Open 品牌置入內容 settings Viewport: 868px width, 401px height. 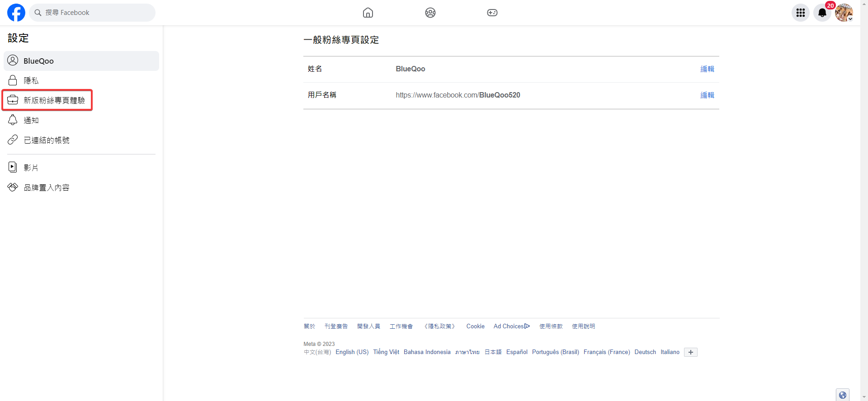tap(47, 188)
